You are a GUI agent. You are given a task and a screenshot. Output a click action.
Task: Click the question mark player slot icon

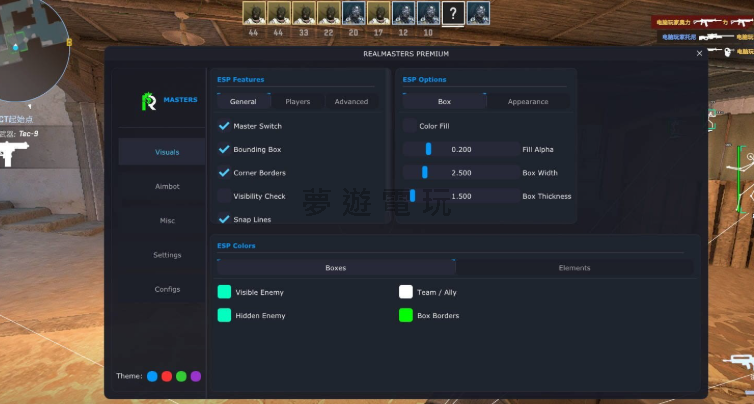pyautogui.click(x=453, y=13)
